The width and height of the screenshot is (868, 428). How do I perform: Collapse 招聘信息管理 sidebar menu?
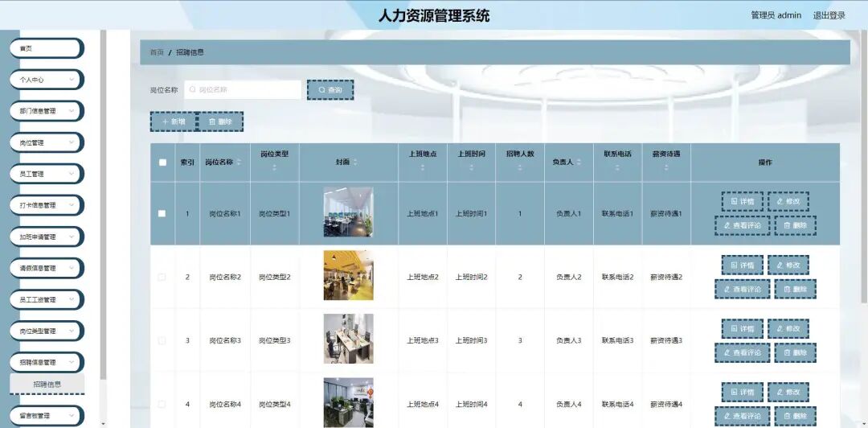pos(47,363)
